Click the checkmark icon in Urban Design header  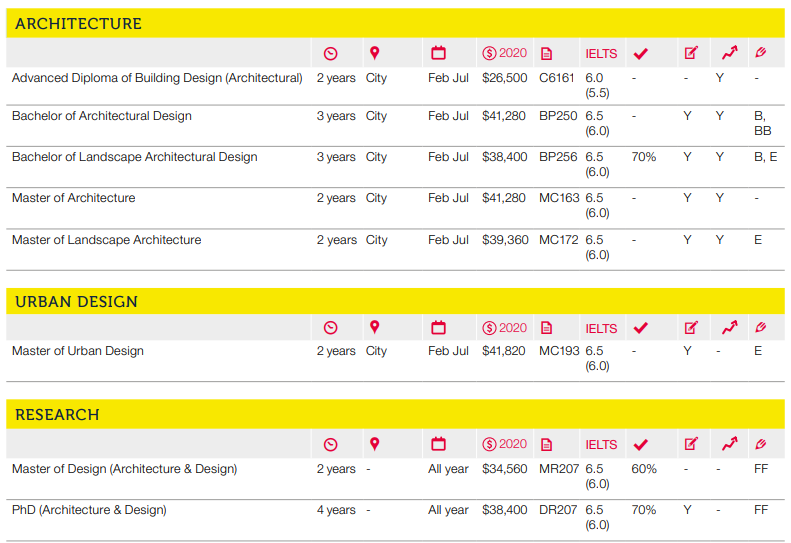pos(641,328)
